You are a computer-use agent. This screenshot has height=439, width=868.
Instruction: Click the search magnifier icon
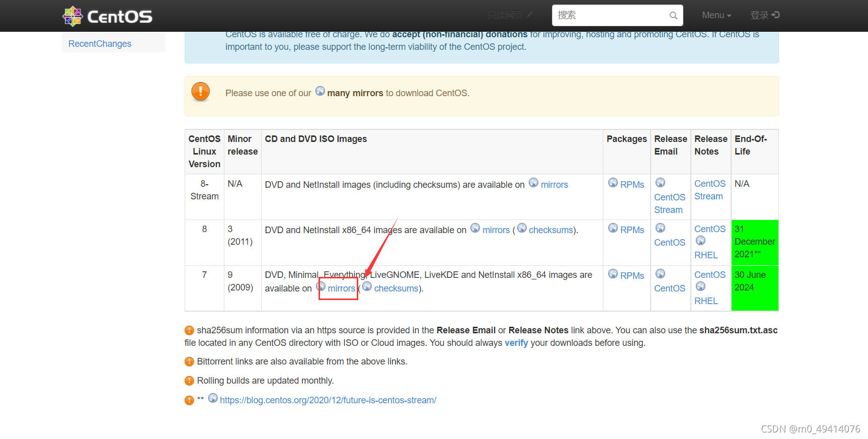click(673, 16)
